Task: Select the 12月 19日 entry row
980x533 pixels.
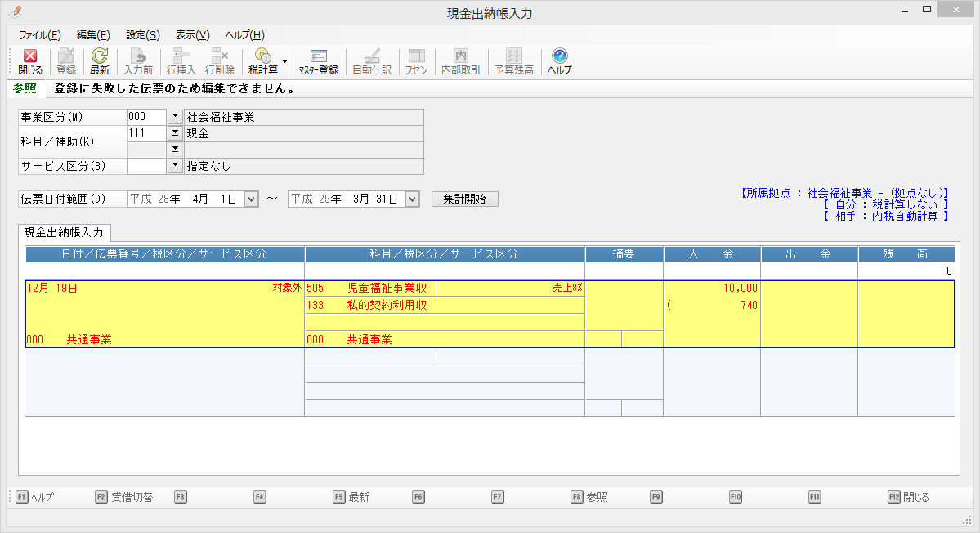Action: 163,314
